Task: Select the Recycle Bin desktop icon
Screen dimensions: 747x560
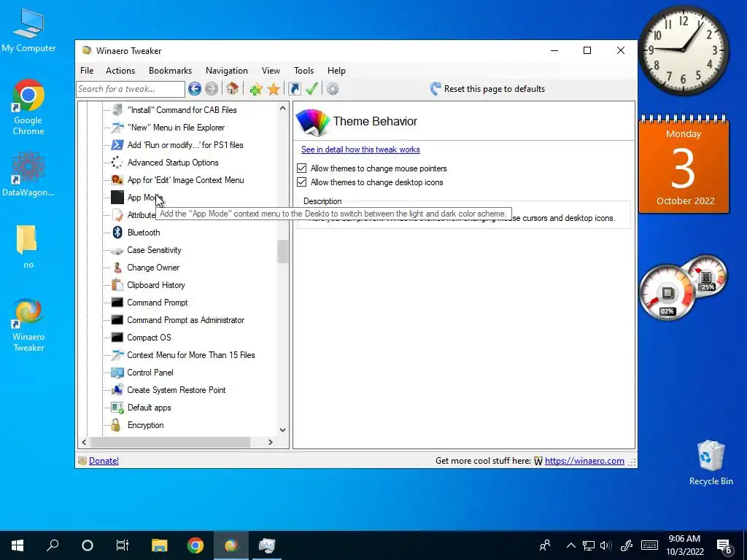Action: pyautogui.click(x=711, y=462)
